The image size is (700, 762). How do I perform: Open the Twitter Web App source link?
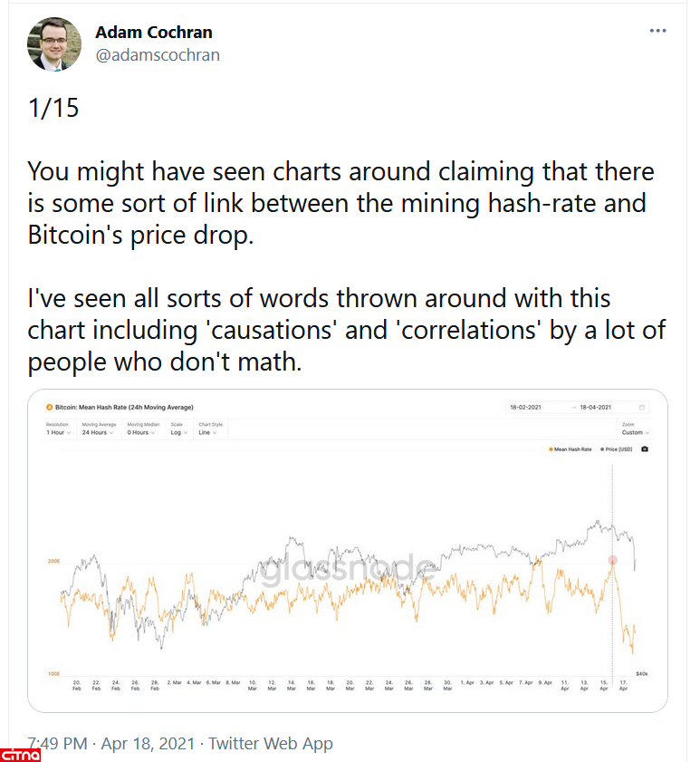pyautogui.click(x=270, y=744)
